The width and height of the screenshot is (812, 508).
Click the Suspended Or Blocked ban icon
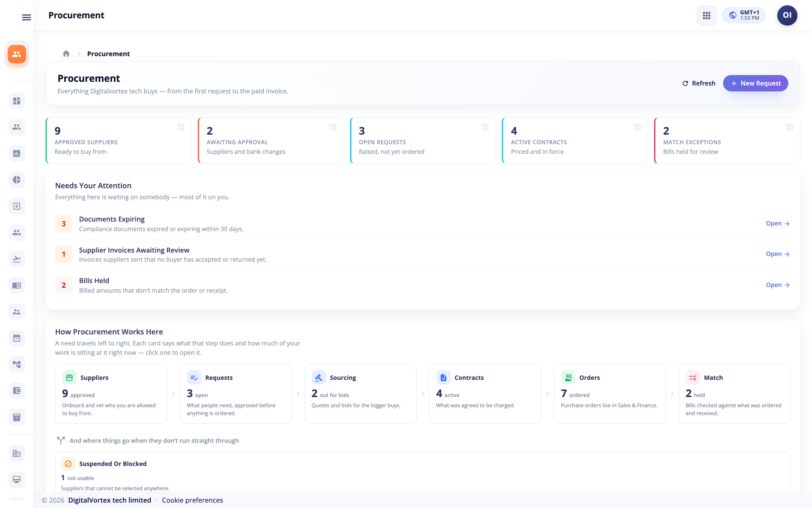tap(68, 464)
